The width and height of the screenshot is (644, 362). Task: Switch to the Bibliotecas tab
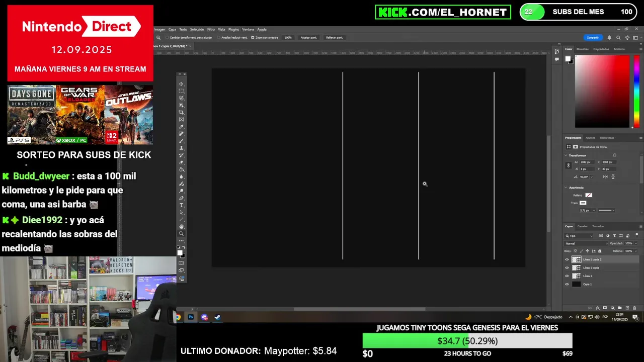pos(607,137)
